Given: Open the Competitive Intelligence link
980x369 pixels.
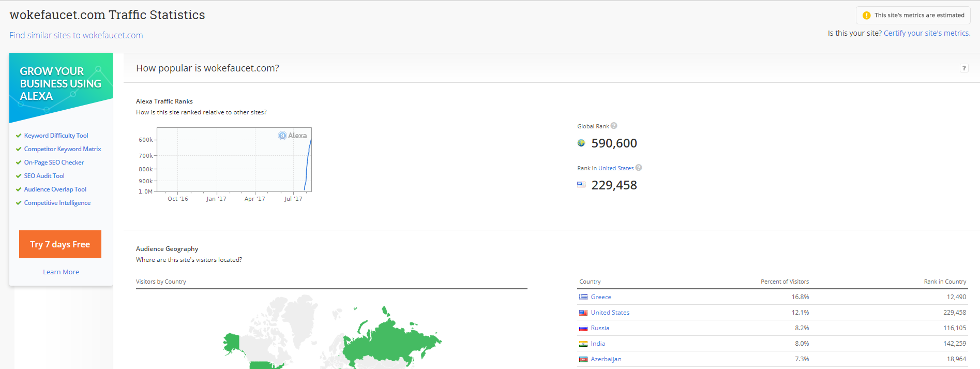Looking at the screenshot, I should click(x=57, y=203).
